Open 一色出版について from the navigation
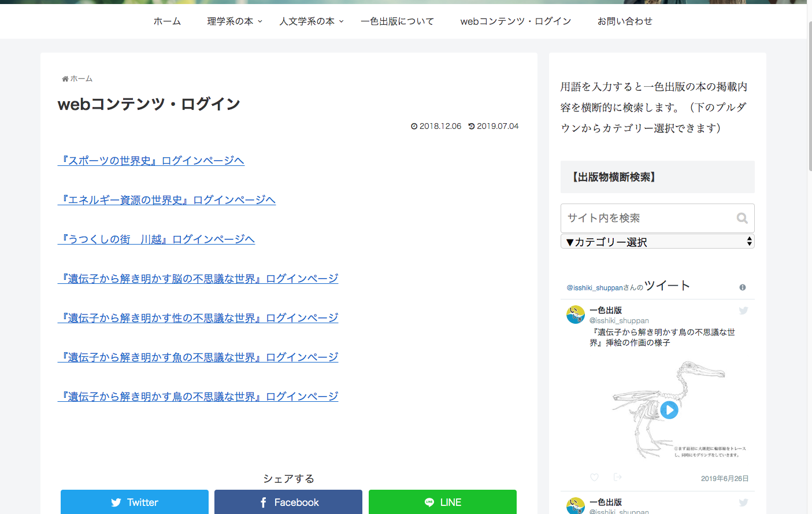 click(x=397, y=21)
